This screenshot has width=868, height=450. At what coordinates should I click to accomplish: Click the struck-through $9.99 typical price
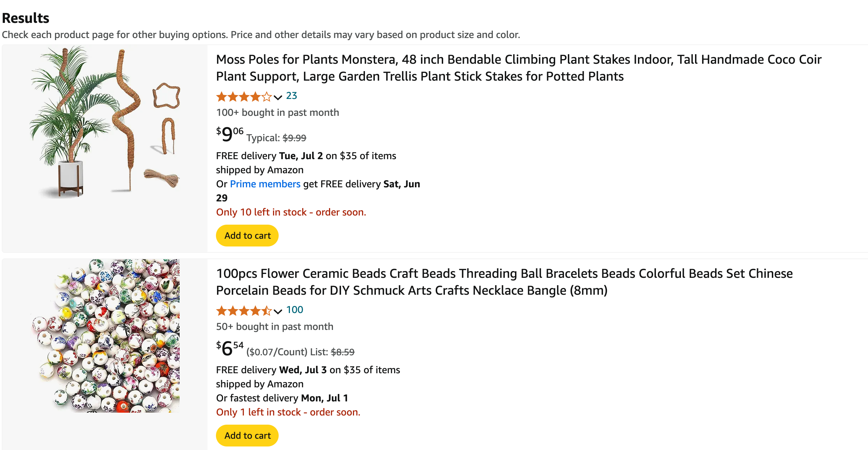(x=294, y=138)
